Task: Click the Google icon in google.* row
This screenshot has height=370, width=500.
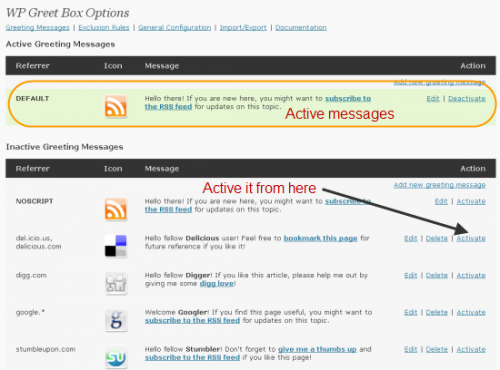Action: pos(116,320)
